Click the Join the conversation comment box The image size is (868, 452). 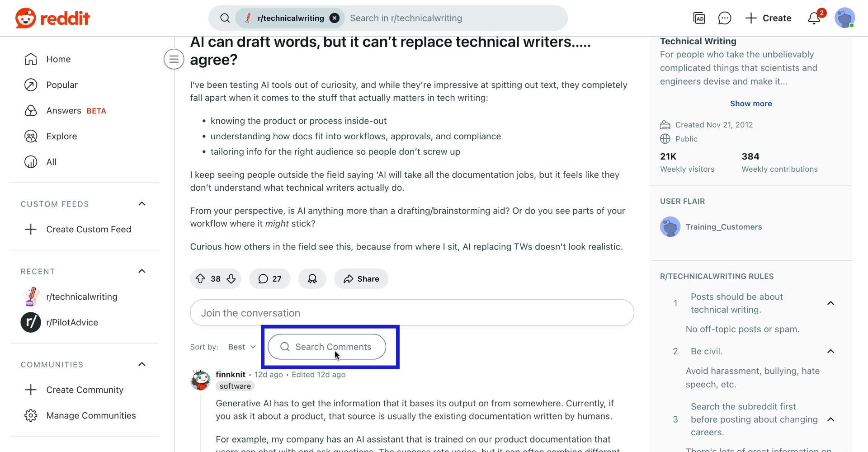(x=411, y=313)
